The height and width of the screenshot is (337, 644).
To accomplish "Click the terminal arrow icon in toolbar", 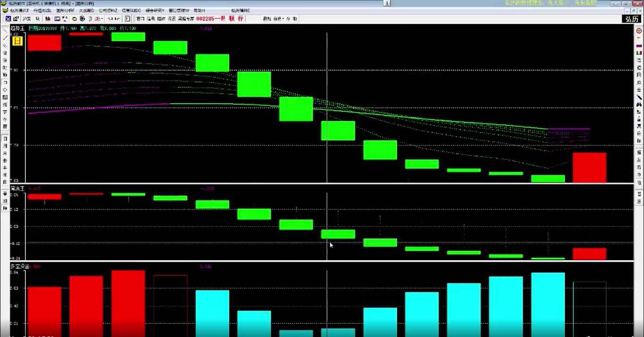I will (x=127, y=19).
